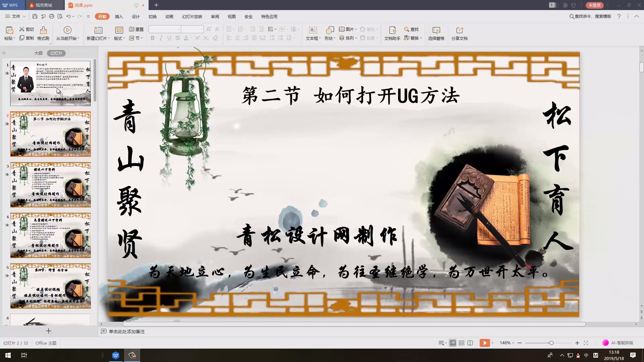Switch to the 插入 ribbon tab
Image resolution: width=644 pixels, height=362 pixels.
click(x=119, y=16)
